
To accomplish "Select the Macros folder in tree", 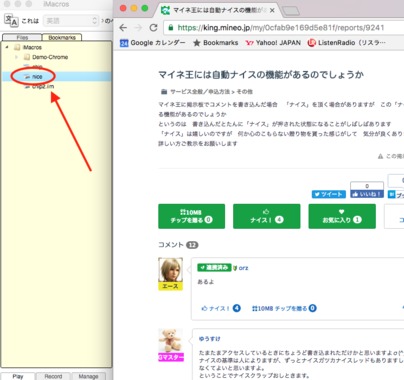I will pyautogui.click(x=28, y=47).
